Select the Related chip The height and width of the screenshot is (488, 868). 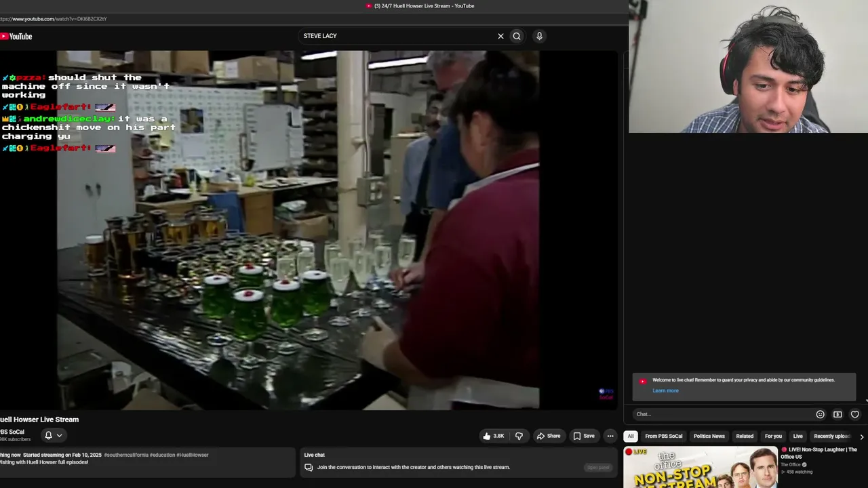tap(745, 436)
